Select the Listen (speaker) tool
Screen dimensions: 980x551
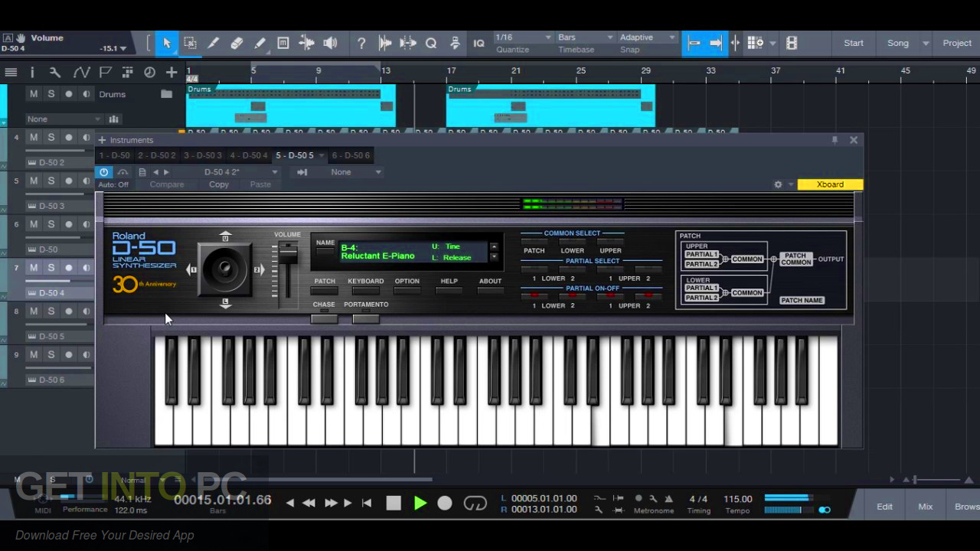(x=330, y=44)
